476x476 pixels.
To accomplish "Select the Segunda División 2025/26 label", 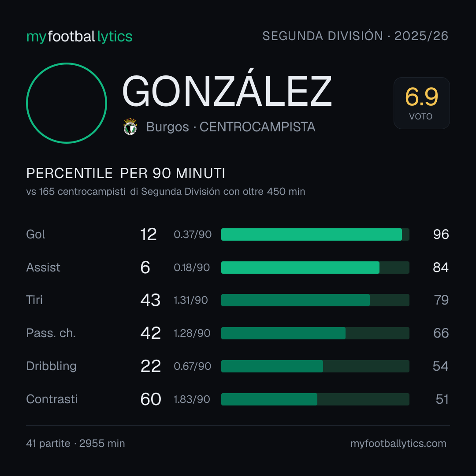I will point(355,36).
